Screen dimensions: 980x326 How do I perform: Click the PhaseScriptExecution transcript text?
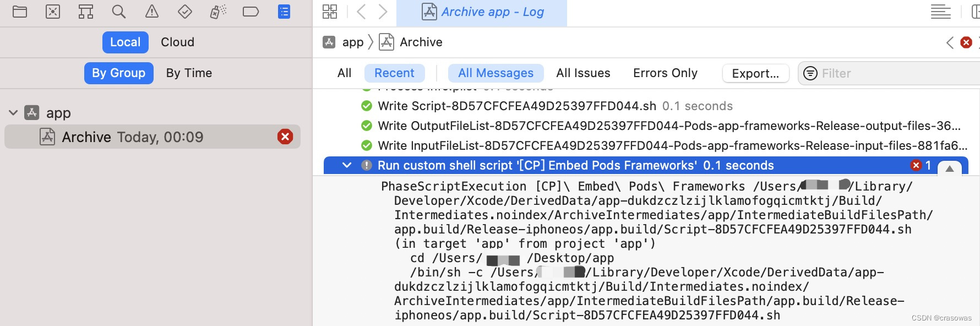(658, 215)
